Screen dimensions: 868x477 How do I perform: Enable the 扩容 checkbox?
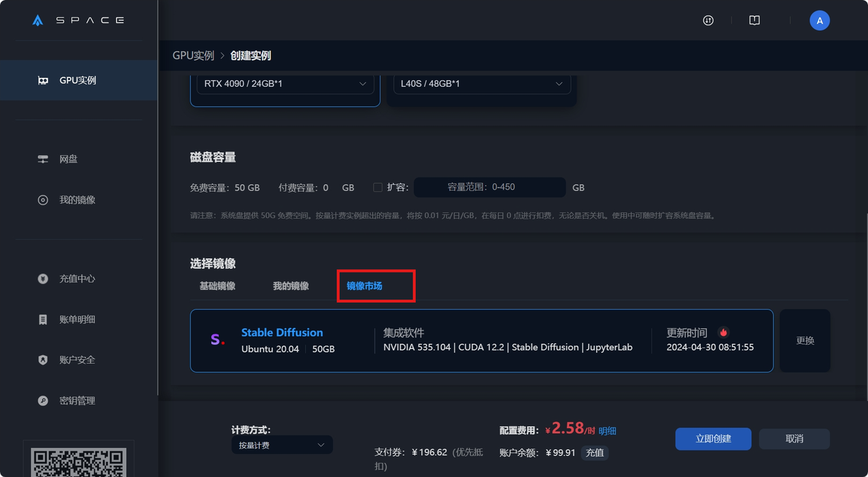[378, 187]
